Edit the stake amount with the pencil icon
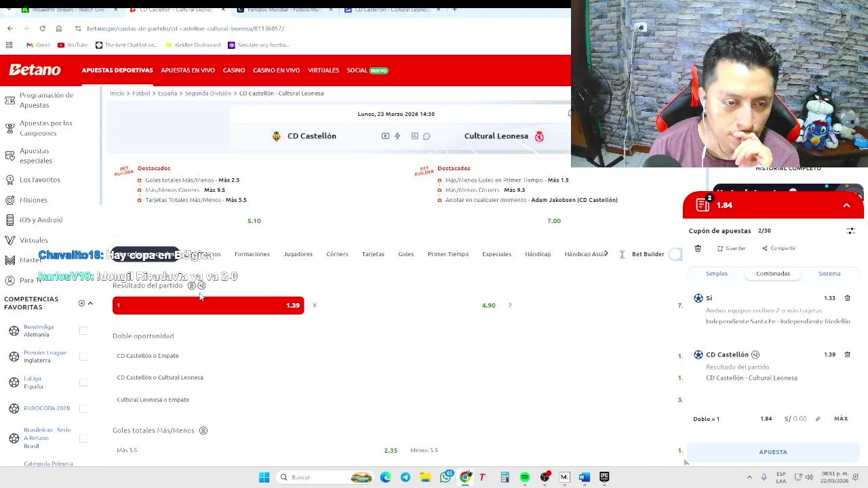This screenshot has height=488, width=868. tap(818, 419)
